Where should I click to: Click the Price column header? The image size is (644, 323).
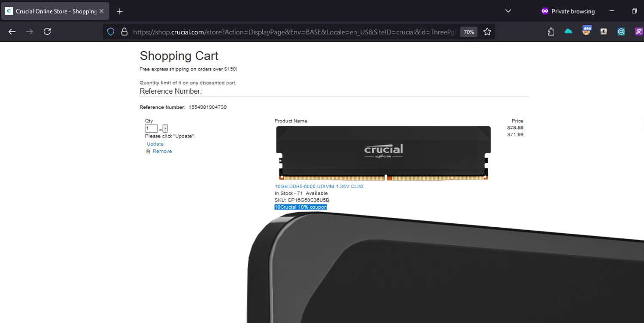[517, 121]
